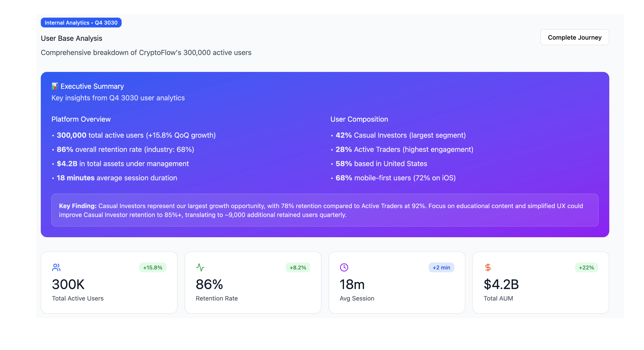
Task: Click the 'Key insights from Q4 3030' subtitle
Action: click(x=118, y=98)
